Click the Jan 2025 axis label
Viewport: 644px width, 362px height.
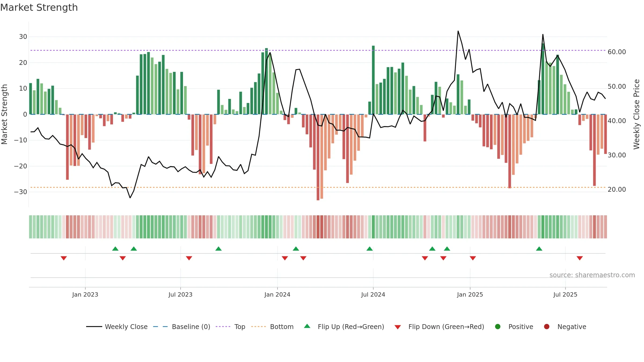pos(470,294)
